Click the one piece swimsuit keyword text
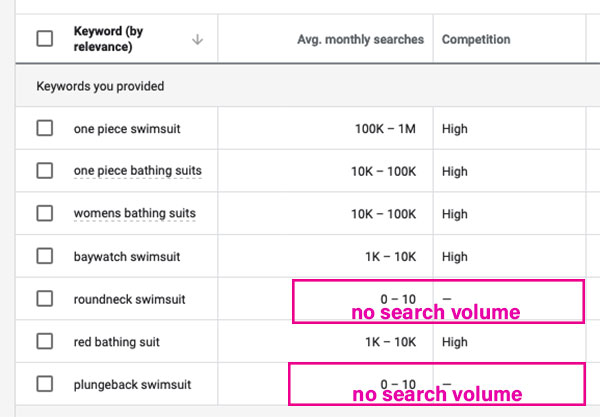600x417 pixels. (x=127, y=129)
